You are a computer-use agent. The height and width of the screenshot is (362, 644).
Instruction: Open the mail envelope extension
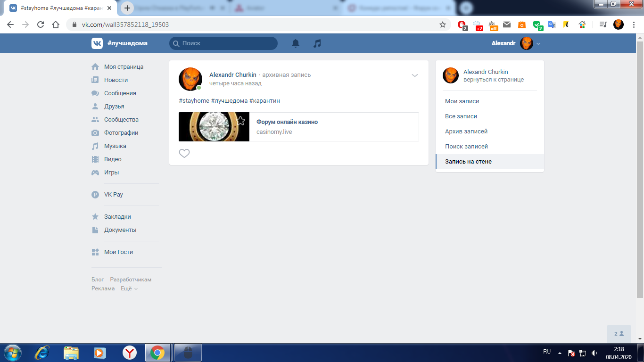pyautogui.click(x=507, y=25)
